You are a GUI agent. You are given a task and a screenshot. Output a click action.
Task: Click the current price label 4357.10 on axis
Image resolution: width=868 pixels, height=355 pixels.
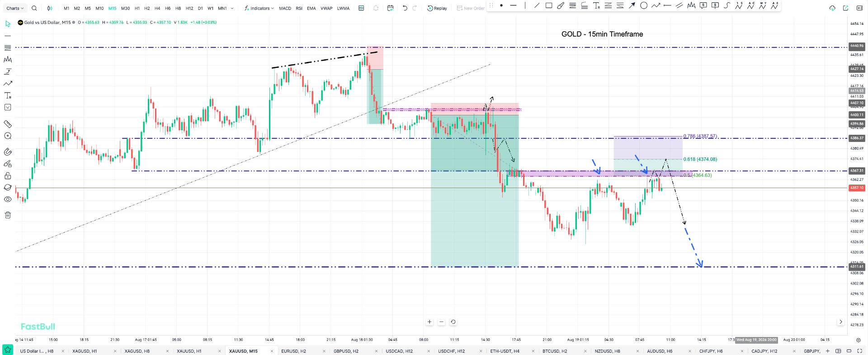coord(857,188)
